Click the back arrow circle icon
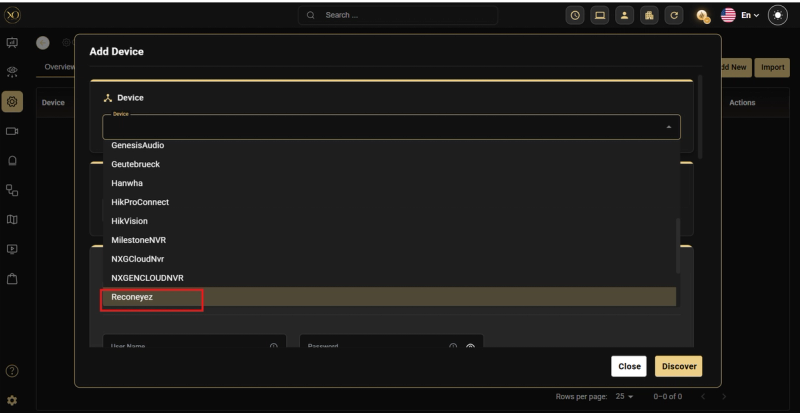Image resolution: width=800 pixels, height=413 pixels. click(43, 43)
